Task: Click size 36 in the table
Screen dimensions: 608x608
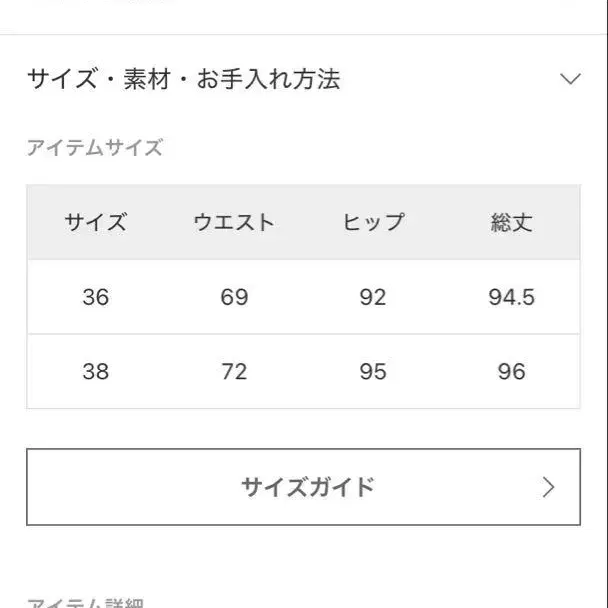Action: (96, 297)
